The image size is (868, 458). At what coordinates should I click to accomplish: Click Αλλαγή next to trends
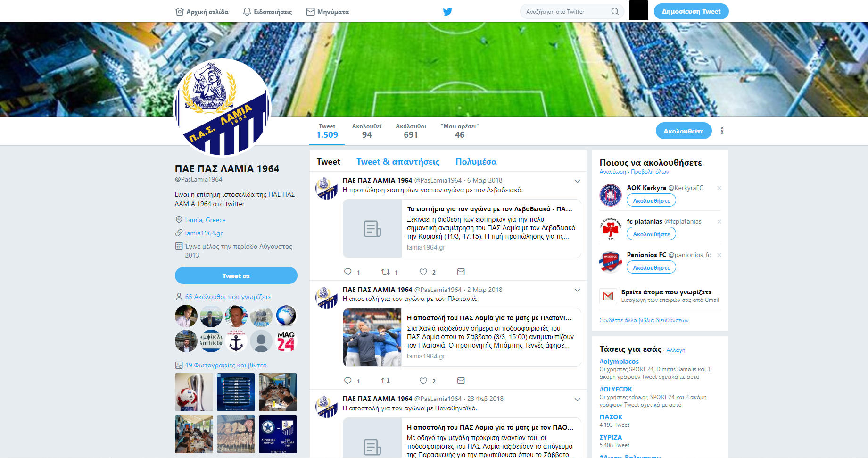676,350
